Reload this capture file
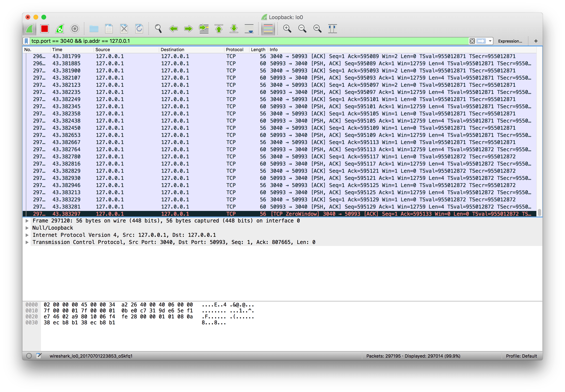 pyautogui.click(x=139, y=29)
